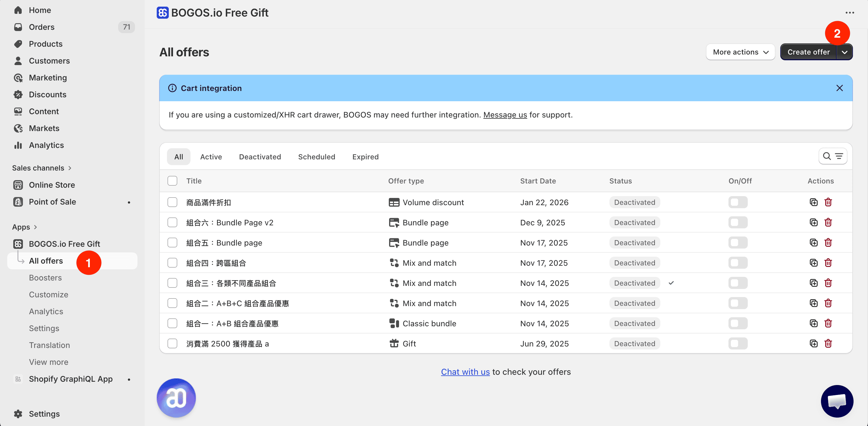The width and height of the screenshot is (868, 426).
Task: Check the 組合四：跨區組合 row checkbox
Action: click(x=172, y=263)
